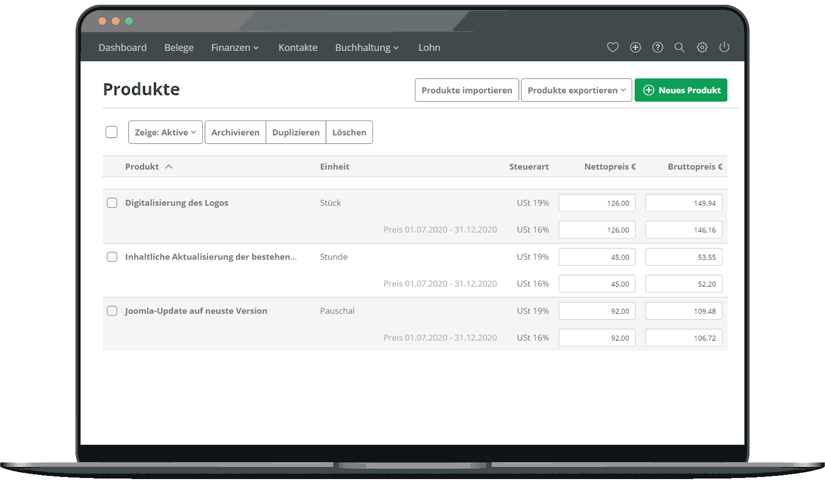Open settings gear icon

tap(702, 47)
